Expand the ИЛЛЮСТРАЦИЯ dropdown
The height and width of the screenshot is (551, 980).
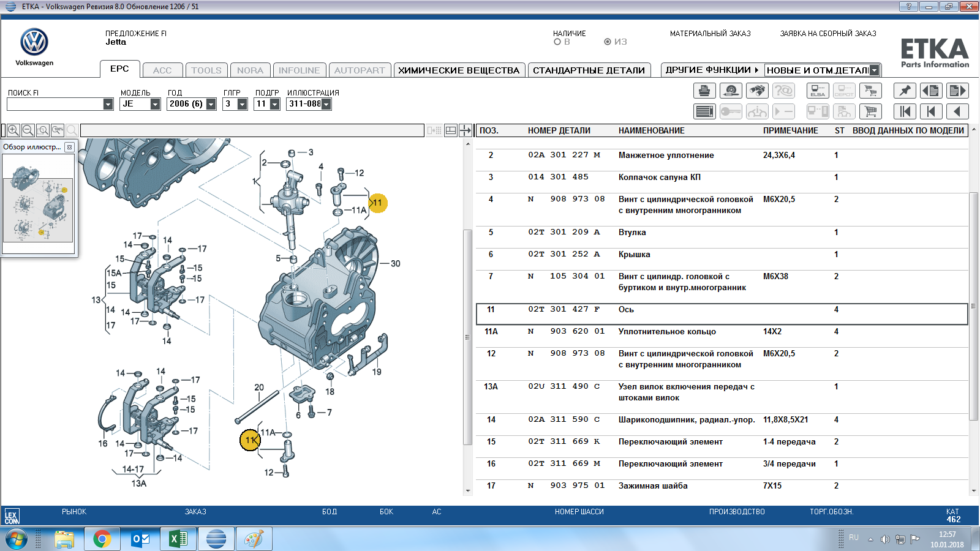point(326,105)
